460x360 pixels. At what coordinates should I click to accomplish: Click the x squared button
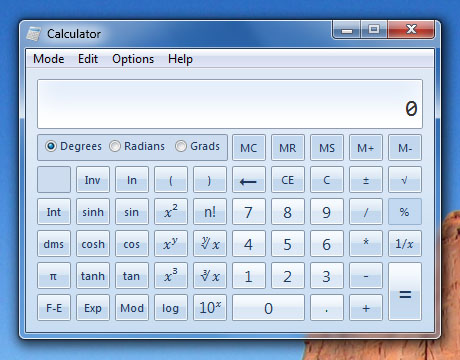coord(171,212)
